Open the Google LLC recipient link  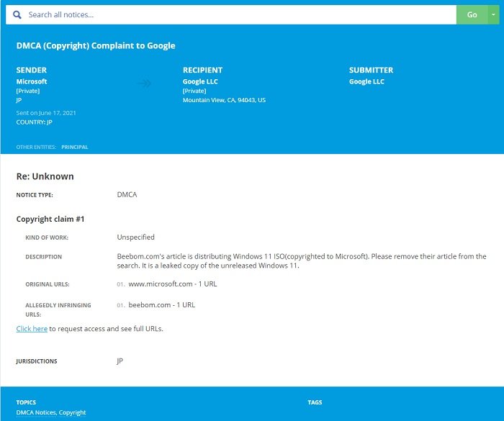click(x=200, y=81)
